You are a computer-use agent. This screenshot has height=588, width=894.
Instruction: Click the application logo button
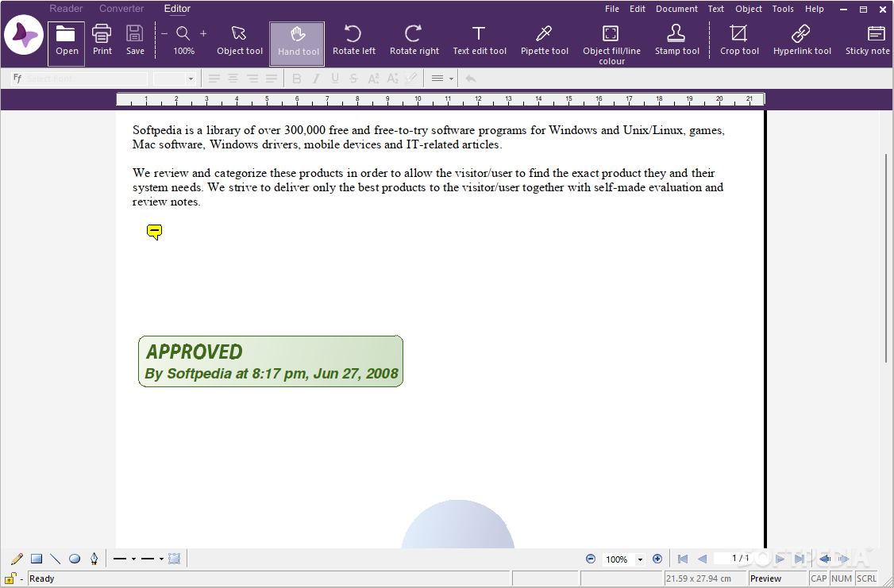point(24,36)
